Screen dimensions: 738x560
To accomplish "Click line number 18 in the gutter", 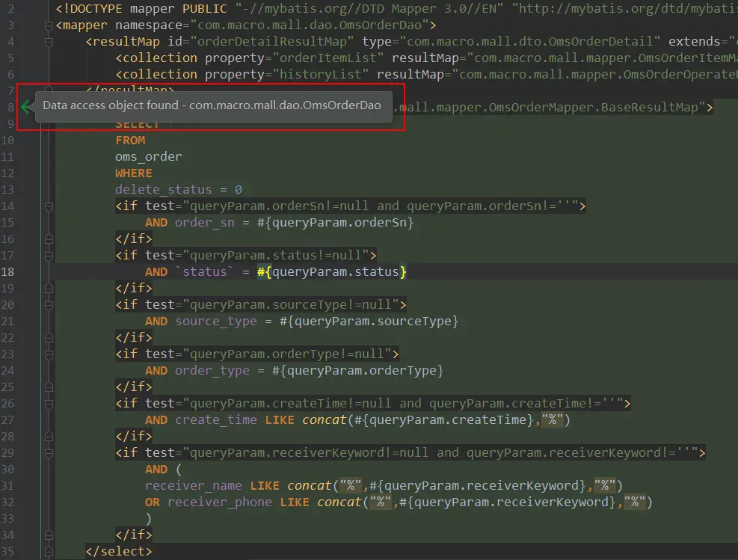I will click(7, 272).
